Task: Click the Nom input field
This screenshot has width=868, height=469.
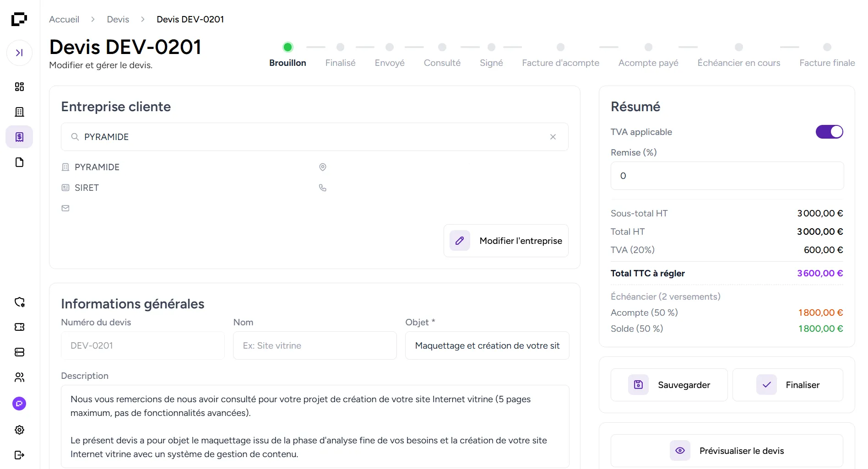Action: (x=315, y=345)
